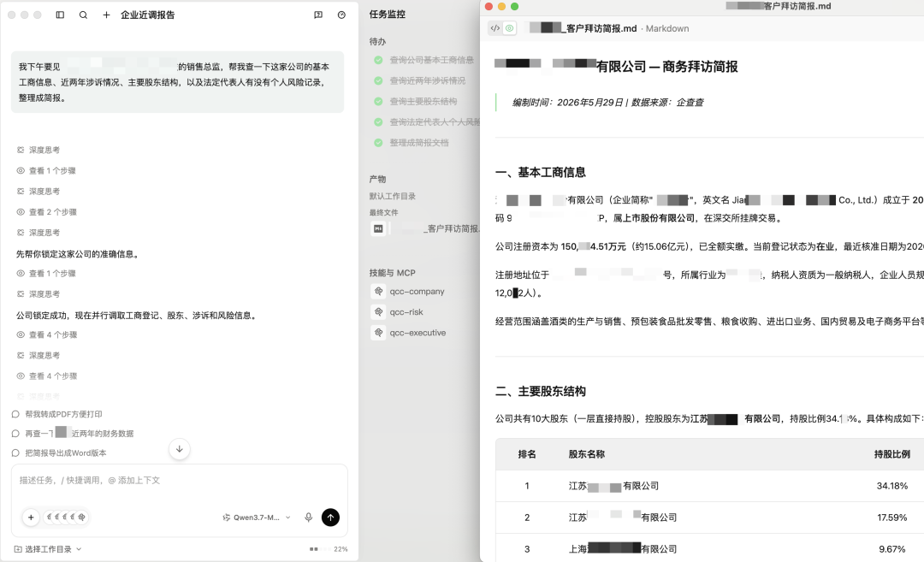Click the Markdown file type label in preview header

(x=667, y=28)
